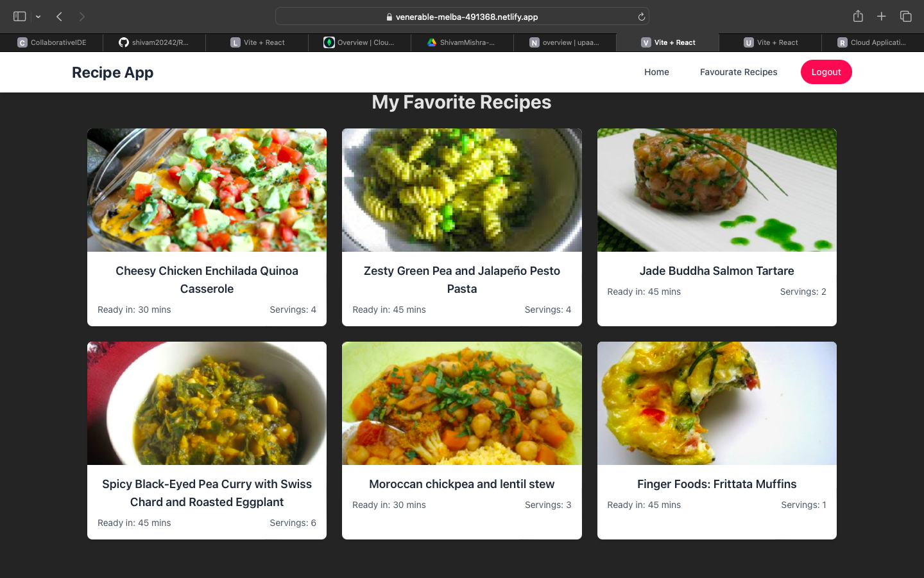Open the Share icon in Safari toolbar
924x578 pixels.
pyautogui.click(x=858, y=17)
